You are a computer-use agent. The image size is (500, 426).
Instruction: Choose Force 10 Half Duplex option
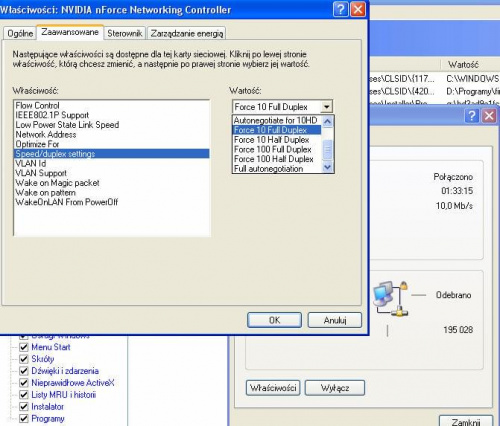tap(276, 140)
